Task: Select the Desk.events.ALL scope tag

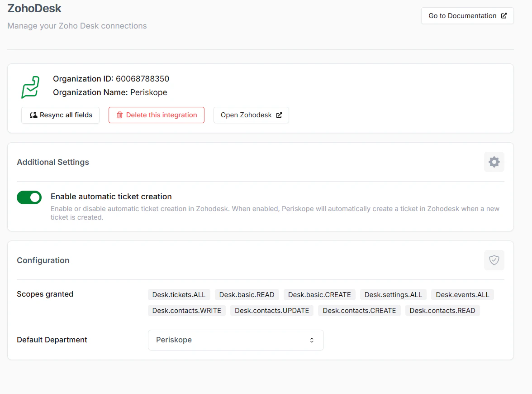Action: tap(462, 295)
